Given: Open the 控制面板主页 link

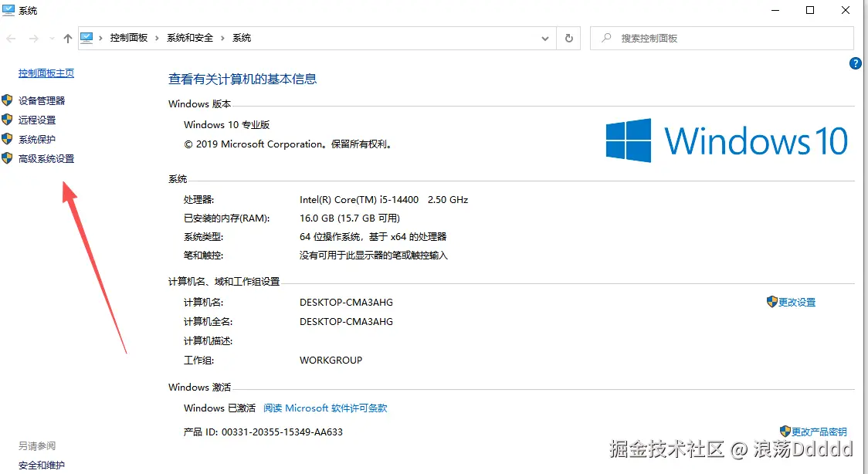Looking at the screenshot, I should click(46, 73).
